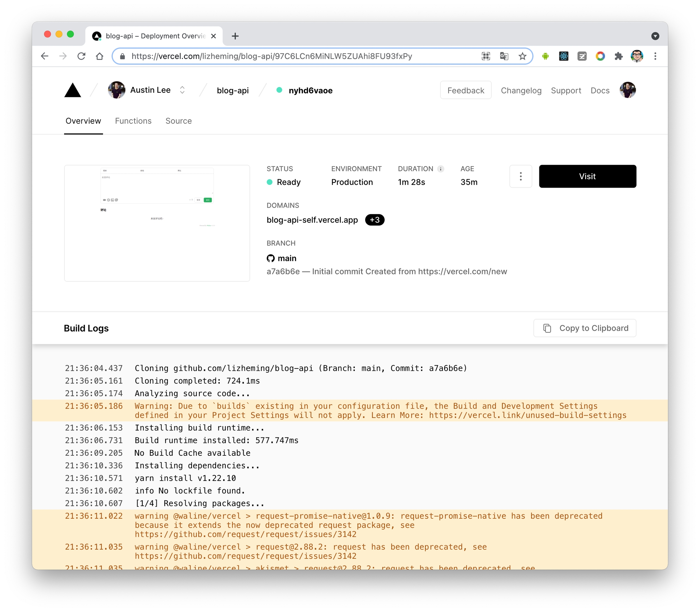Image resolution: width=700 pixels, height=612 pixels.
Task: Open the three-dot deployment options menu
Action: point(520,176)
